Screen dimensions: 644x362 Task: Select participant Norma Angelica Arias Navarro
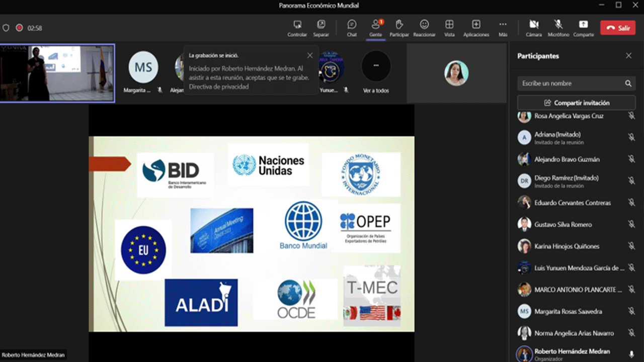click(577, 333)
